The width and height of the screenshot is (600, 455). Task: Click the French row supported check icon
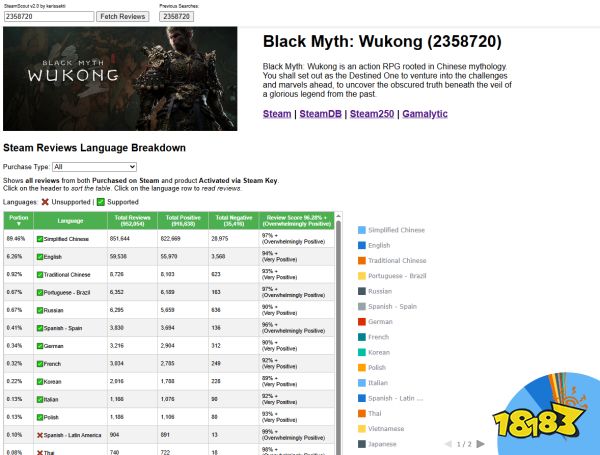(x=40, y=364)
